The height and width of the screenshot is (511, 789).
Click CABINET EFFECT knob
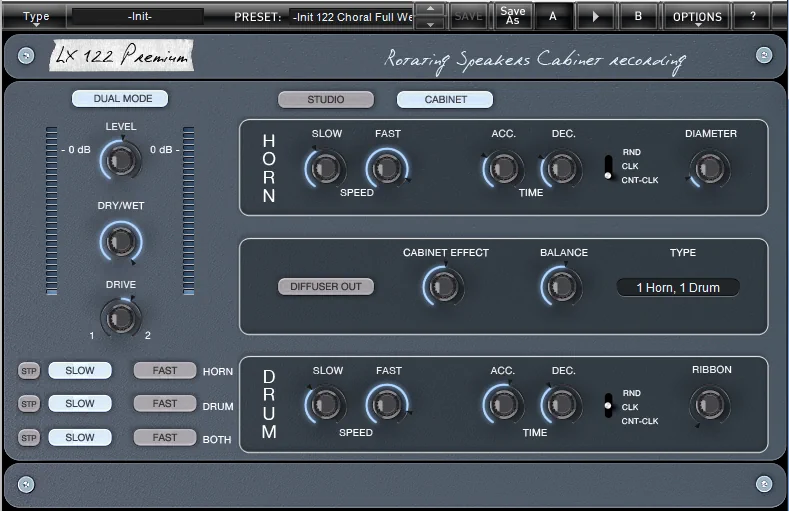(444, 286)
